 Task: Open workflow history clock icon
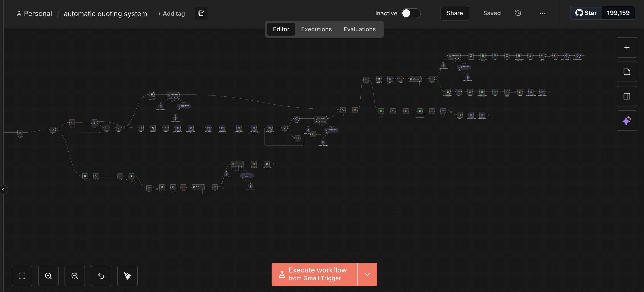point(518,13)
